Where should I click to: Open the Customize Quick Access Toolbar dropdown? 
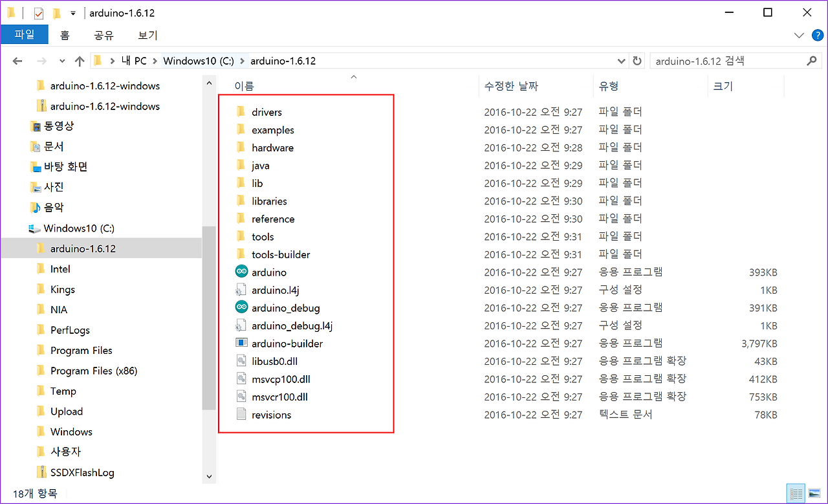(73, 13)
